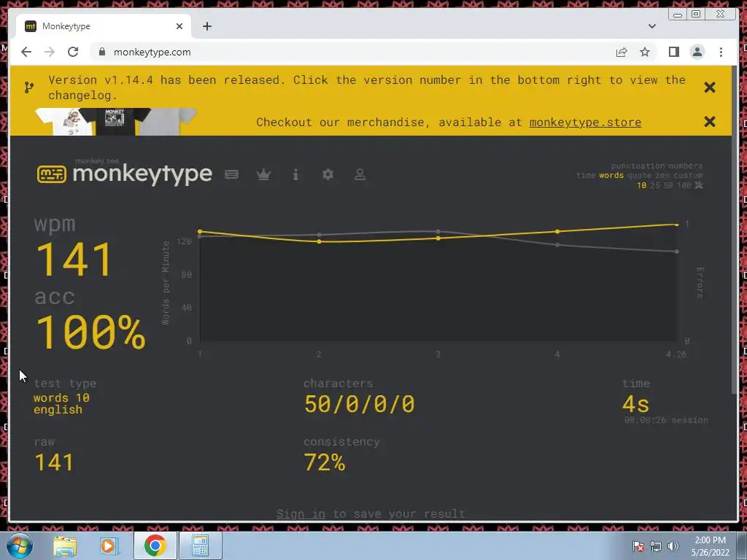Click the 100% accuracy result
Screen dimensions: 747x560
pos(90,332)
